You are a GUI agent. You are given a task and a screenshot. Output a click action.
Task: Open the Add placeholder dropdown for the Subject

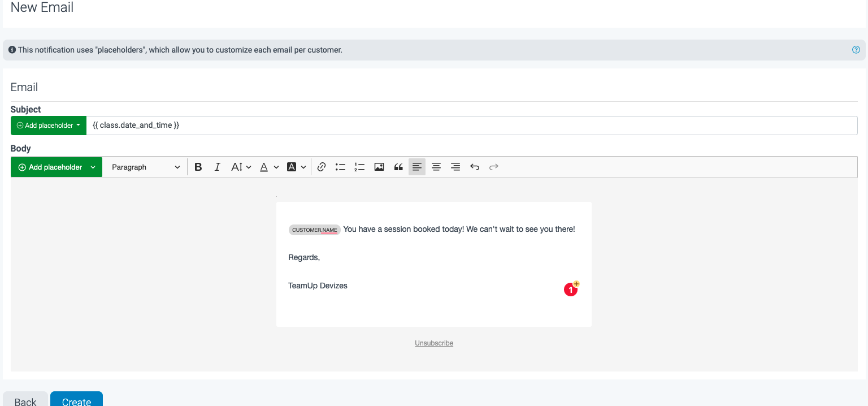pos(48,125)
